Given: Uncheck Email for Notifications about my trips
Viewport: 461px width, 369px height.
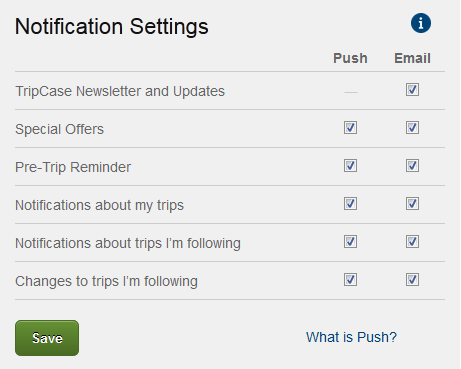Looking at the screenshot, I should coord(412,204).
